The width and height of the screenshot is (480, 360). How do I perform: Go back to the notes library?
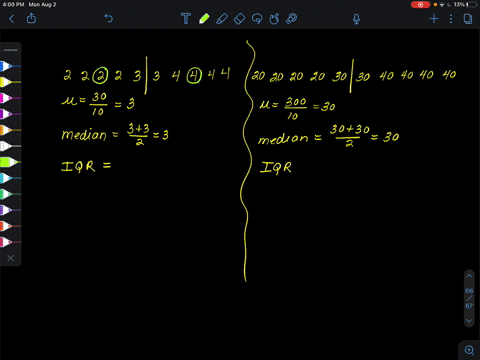coord(12,19)
